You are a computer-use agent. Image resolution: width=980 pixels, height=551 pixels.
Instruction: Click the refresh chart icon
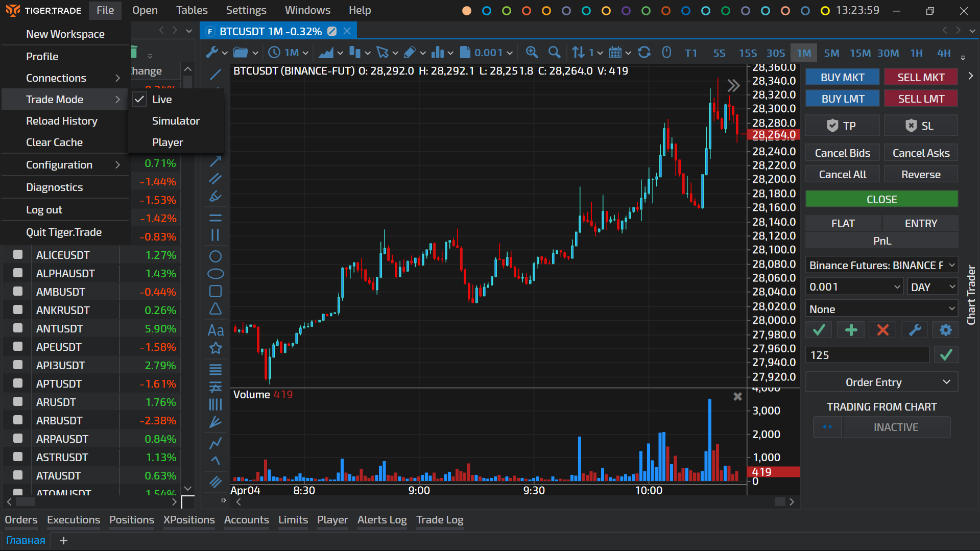coord(644,53)
